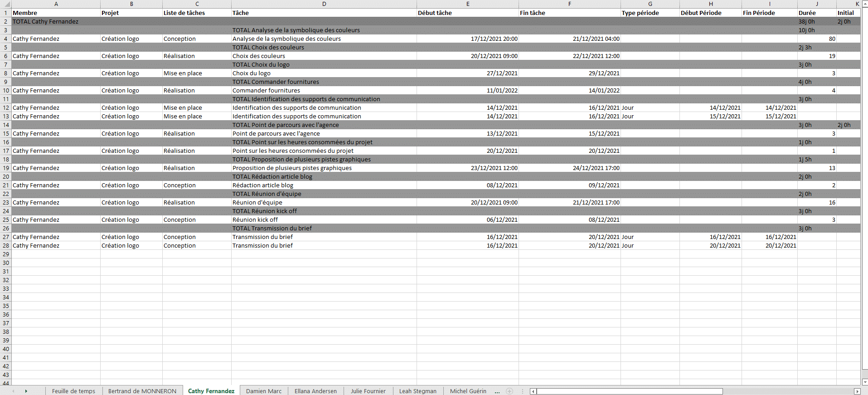868x395 pixels.
Task: Click the Projet header cell
Action: coord(131,13)
